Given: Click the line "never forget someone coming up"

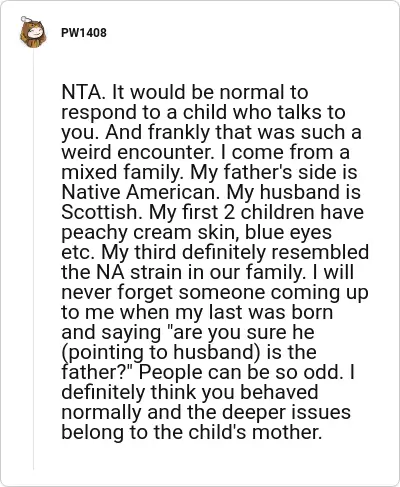Looking at the screenshot, I should (215, 292).
